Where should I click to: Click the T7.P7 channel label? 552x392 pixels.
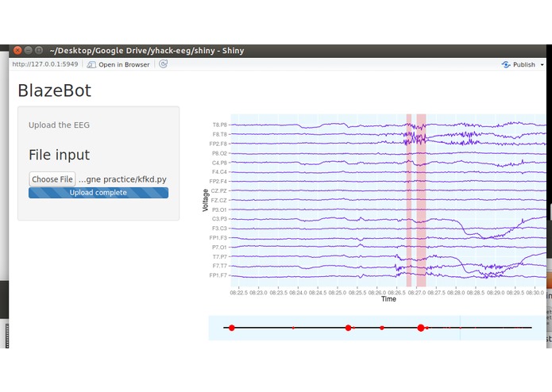[220, 256]
